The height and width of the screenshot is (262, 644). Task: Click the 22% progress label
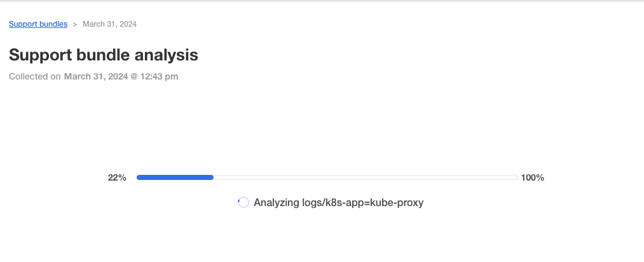[117, 178]
